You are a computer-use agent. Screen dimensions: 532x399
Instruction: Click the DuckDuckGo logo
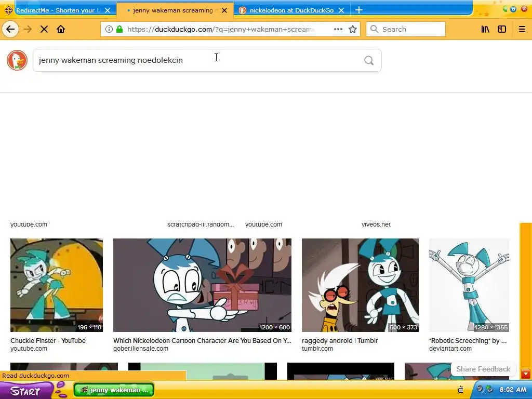tap(17, 60)
